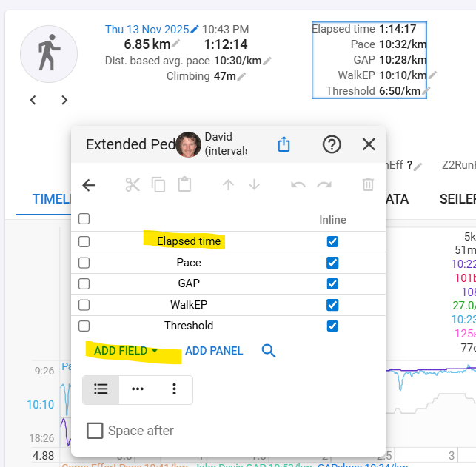Viewport: 476px width, 467px height.
Task: Click the undo icon
Action: click(x=298, y=185)
